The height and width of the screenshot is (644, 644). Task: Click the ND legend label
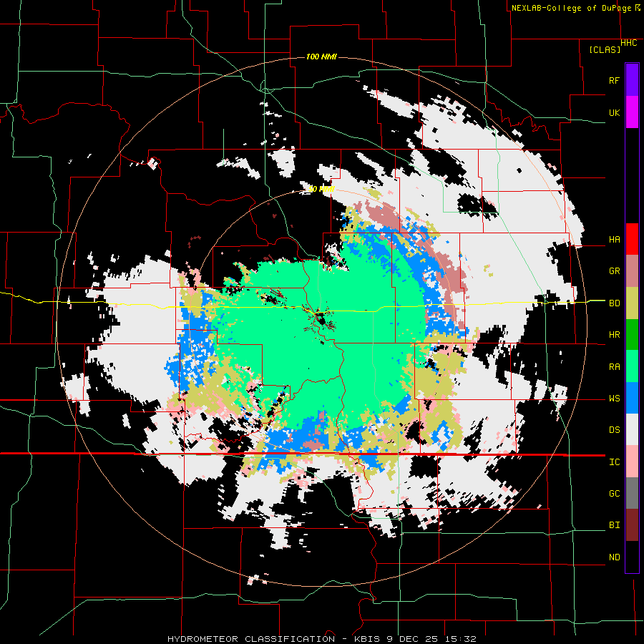(614, 557)
